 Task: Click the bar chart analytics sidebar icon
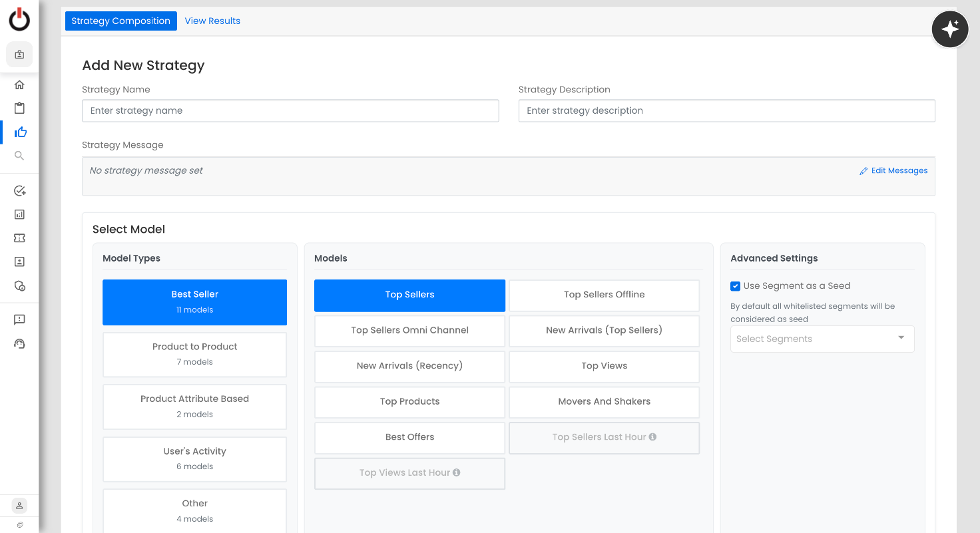[x=19, y=214]
